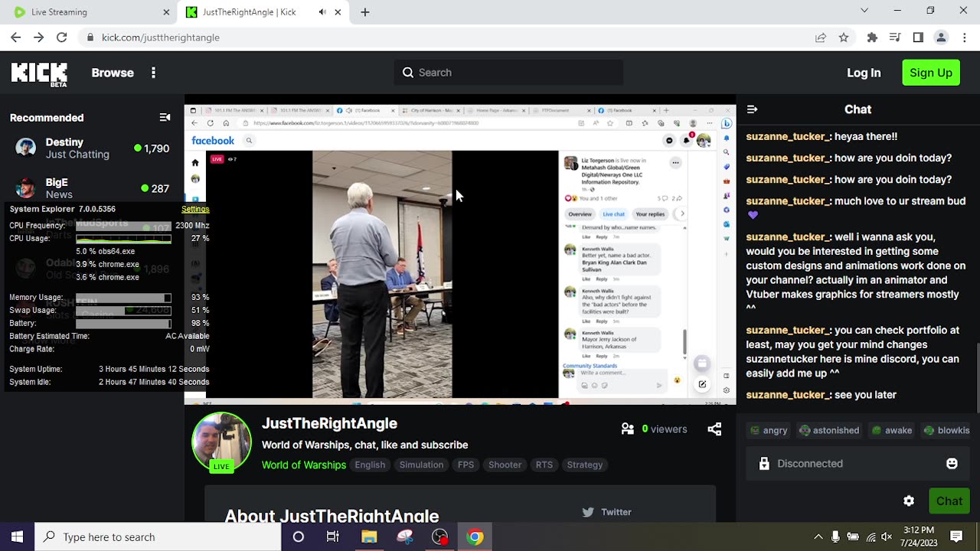Click the Kick logo in the header

click(39, 73)
